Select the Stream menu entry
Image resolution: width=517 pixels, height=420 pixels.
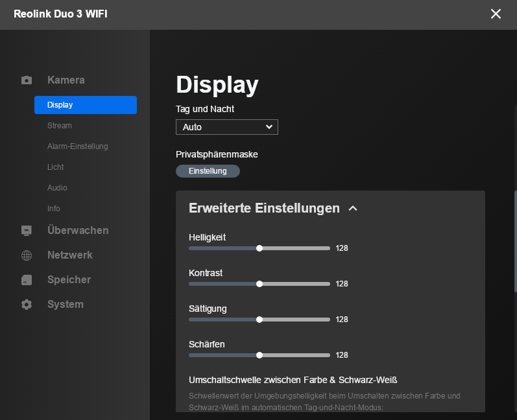pos(60,126)
